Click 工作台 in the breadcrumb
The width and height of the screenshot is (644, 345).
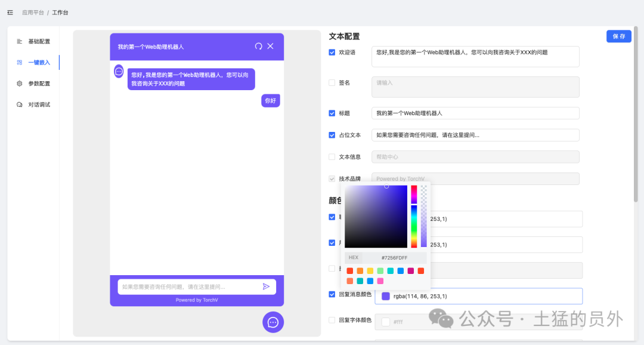tap(60, 13)
